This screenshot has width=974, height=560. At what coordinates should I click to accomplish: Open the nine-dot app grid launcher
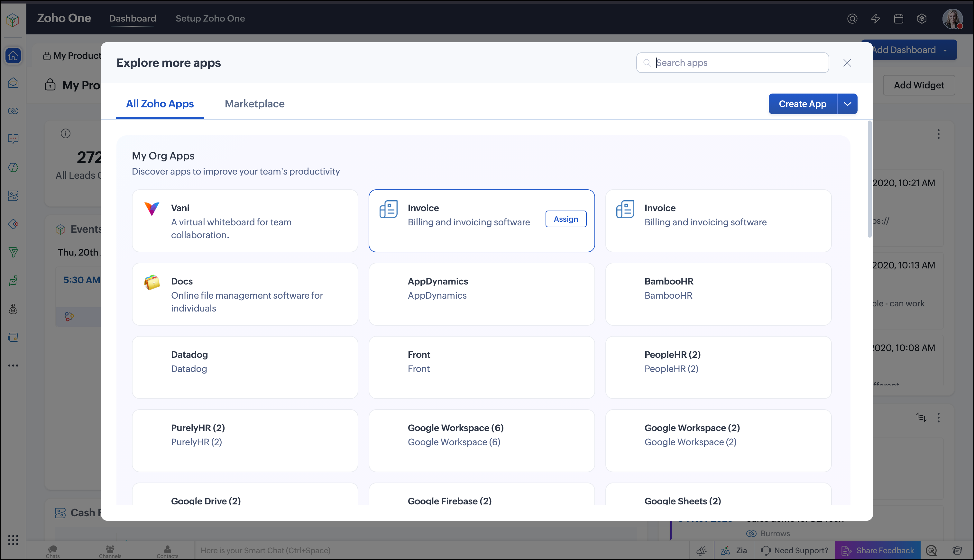pyautogui.click(x=13, y=540)
